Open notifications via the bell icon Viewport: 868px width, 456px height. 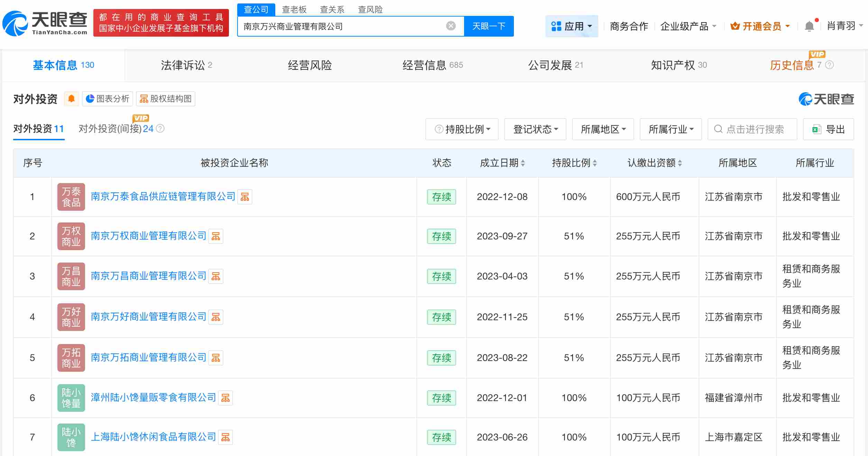coord(809,26)
